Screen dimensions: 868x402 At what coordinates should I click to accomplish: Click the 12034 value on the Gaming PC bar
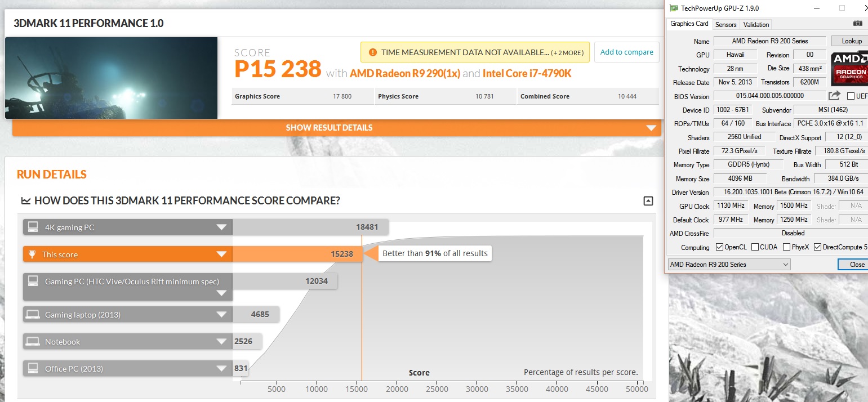[x=317, y=281]
